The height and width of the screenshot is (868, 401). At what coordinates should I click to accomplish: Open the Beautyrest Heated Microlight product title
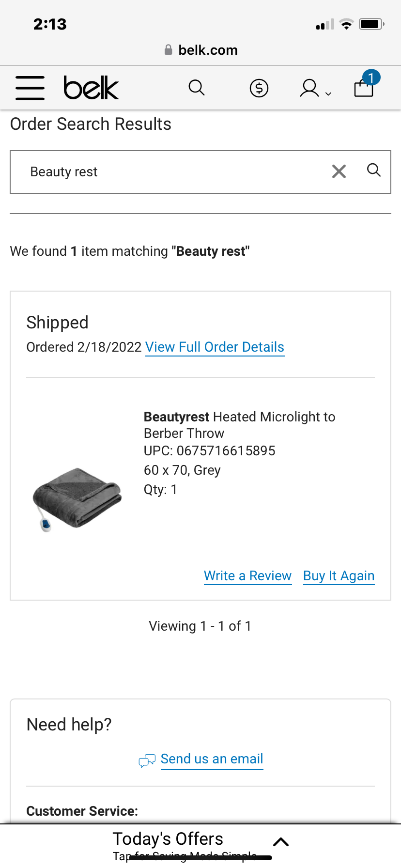pyautogui.click(x=239, y=425)
